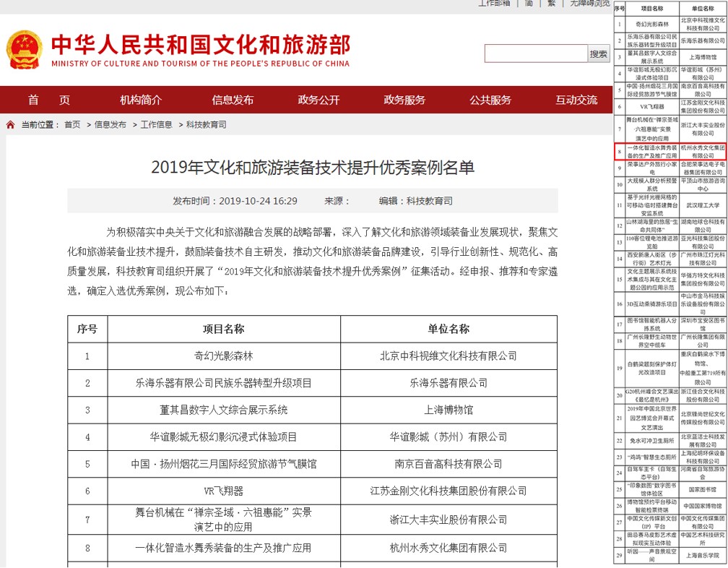Click the English ministry name under the title

click(x=200, y=64)
